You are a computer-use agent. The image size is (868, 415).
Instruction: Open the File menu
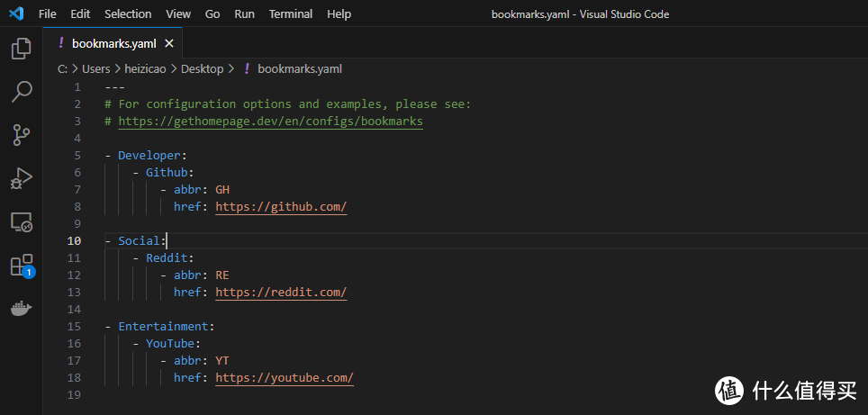click(48, 14)
